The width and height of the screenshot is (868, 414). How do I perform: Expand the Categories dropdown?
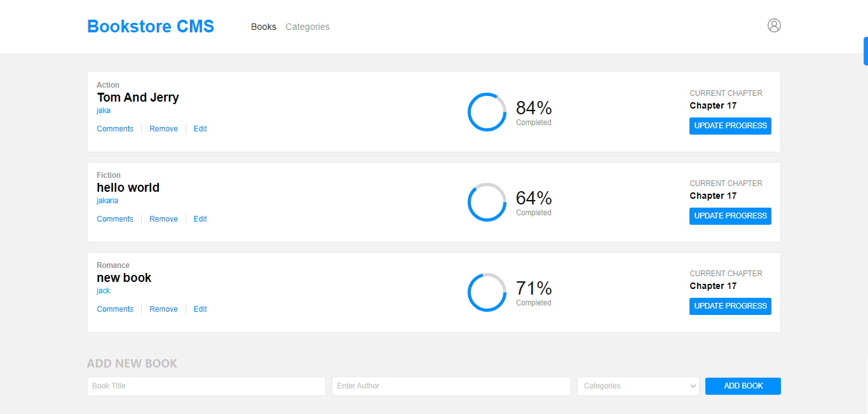pos(638,386)
